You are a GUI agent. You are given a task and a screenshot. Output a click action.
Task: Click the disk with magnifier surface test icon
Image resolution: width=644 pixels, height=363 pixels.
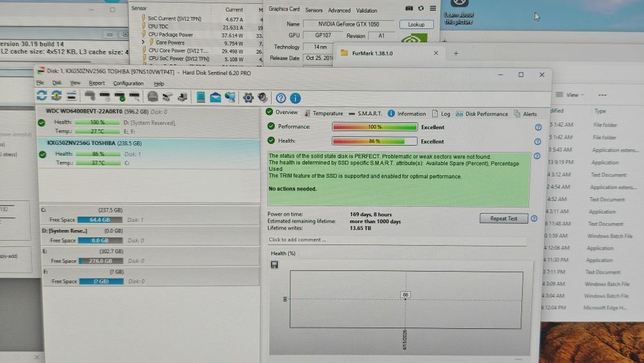click(x=135, y=97)
